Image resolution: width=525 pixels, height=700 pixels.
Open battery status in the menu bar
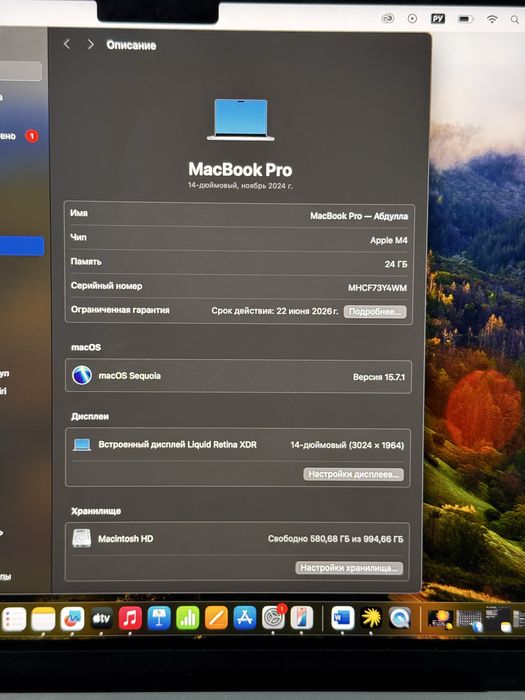(465, 19)
